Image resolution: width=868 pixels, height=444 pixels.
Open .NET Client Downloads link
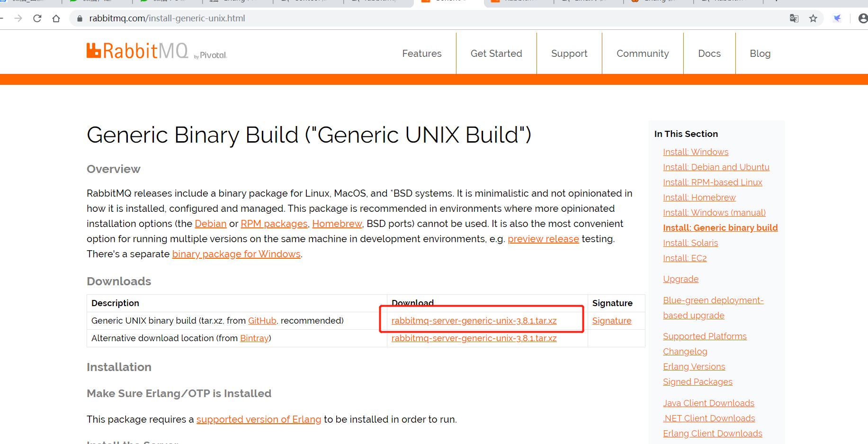(x=709, y=418)
